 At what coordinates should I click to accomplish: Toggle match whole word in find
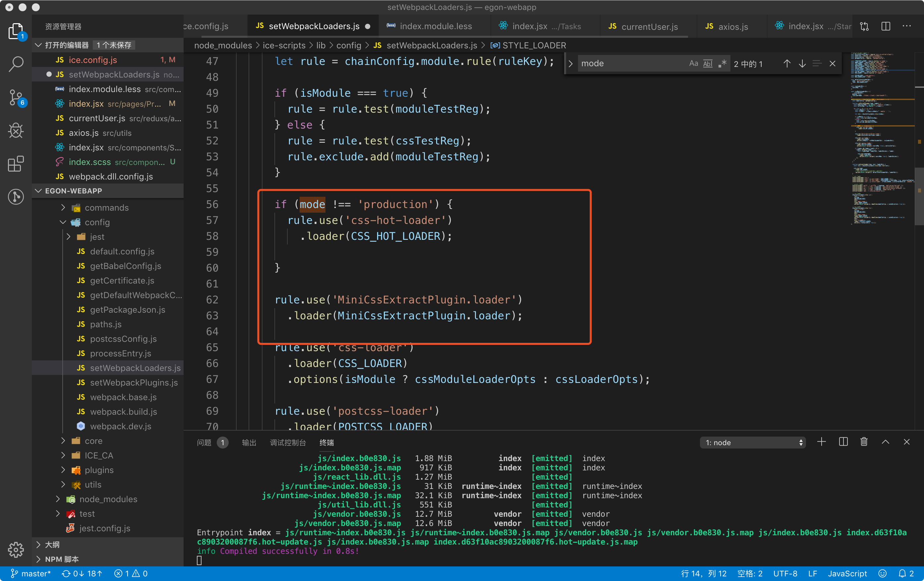[708, 64]
